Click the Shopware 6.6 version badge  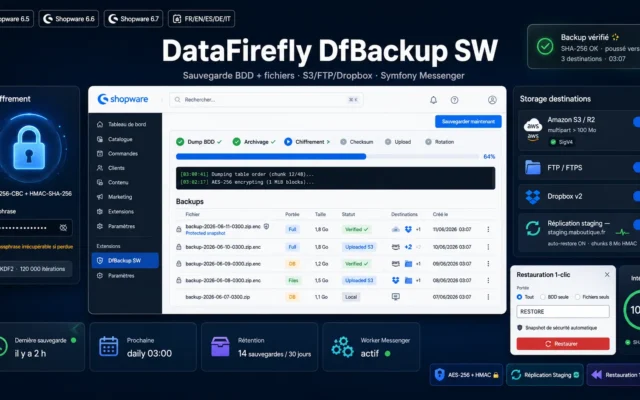(x=69, y=19)
